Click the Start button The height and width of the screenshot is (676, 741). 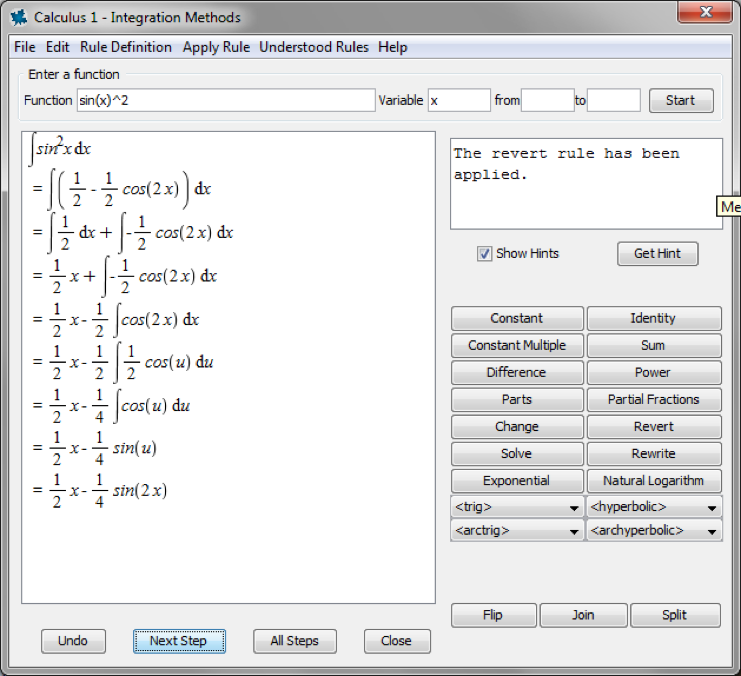coord(680,100)
